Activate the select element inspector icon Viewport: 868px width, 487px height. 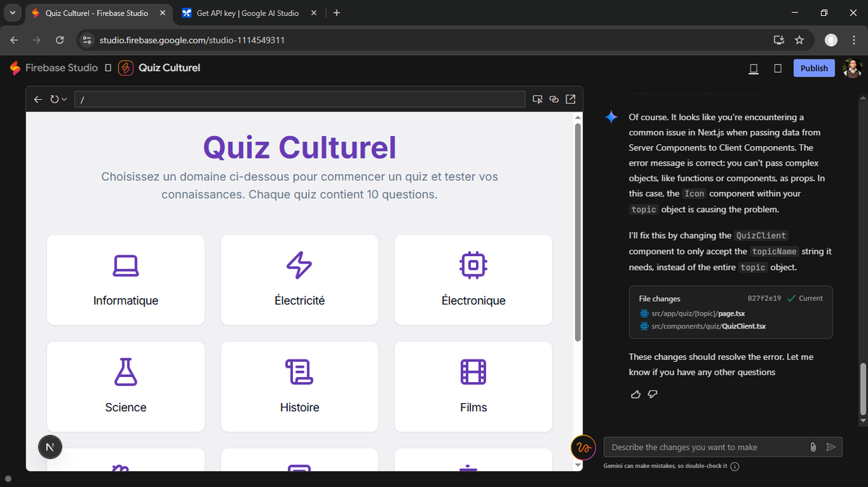tap(537, 99)
